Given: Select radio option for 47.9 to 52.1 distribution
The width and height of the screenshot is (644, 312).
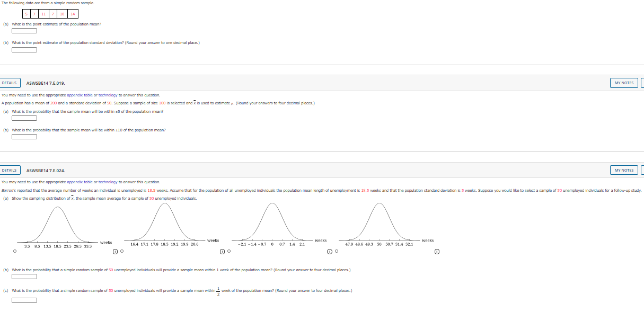Looking at the screenshot, I should pos(336,251).
